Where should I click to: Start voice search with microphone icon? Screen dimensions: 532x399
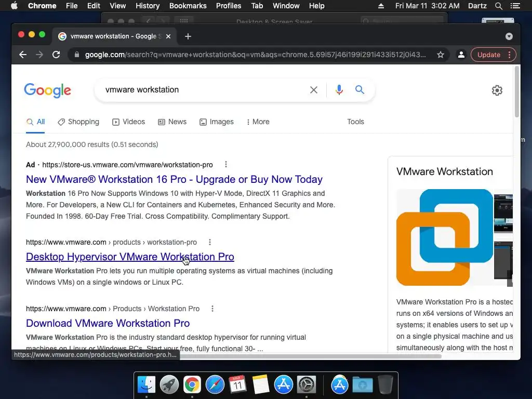click(x=339, y=90)
